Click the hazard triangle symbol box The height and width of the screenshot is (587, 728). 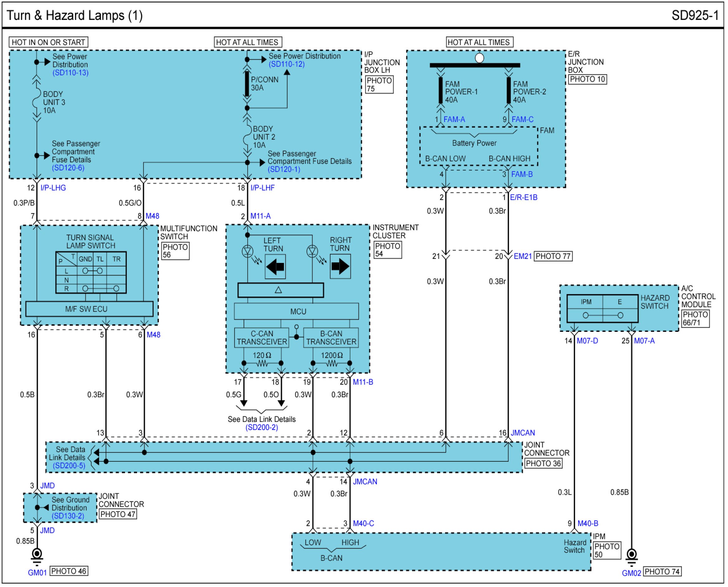tap(281, 290)
